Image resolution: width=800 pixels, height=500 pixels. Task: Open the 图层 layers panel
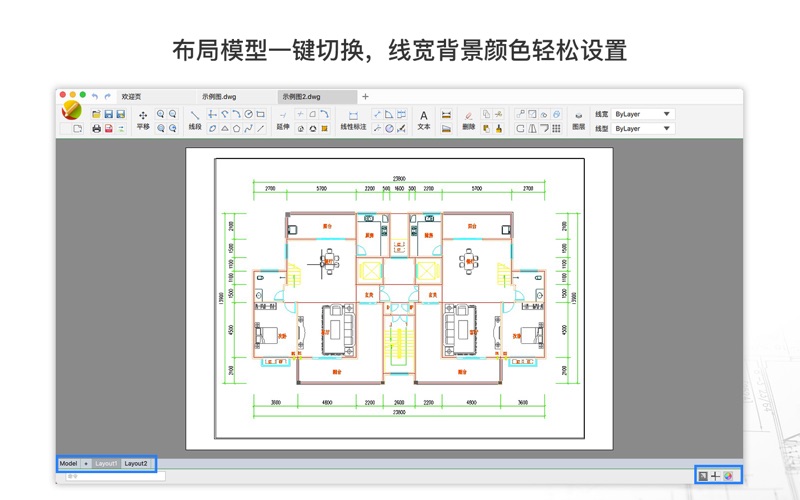point(579,120)
